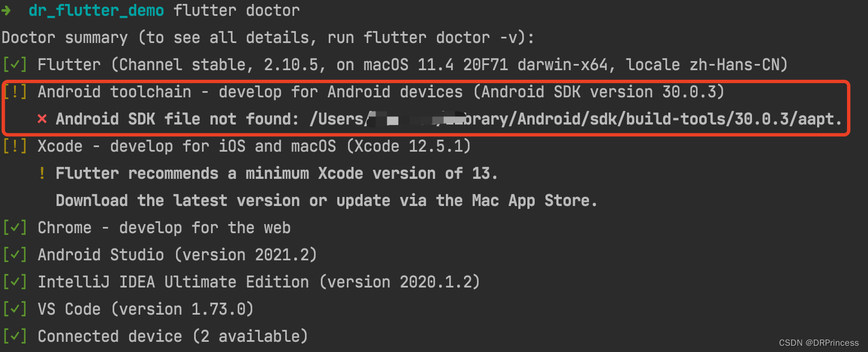The width and height of the screenshot is (868, 352).
Task: Click the flutter doctor command text
Action: pos(237,10)
